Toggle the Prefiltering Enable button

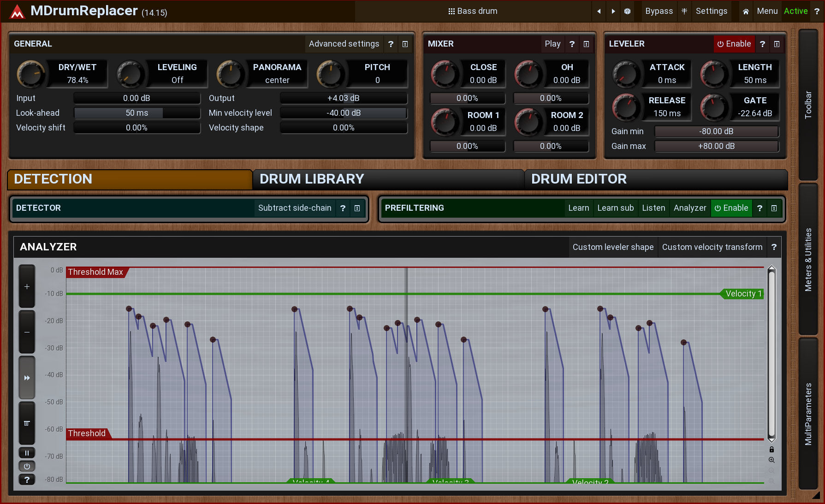(731, 208)
